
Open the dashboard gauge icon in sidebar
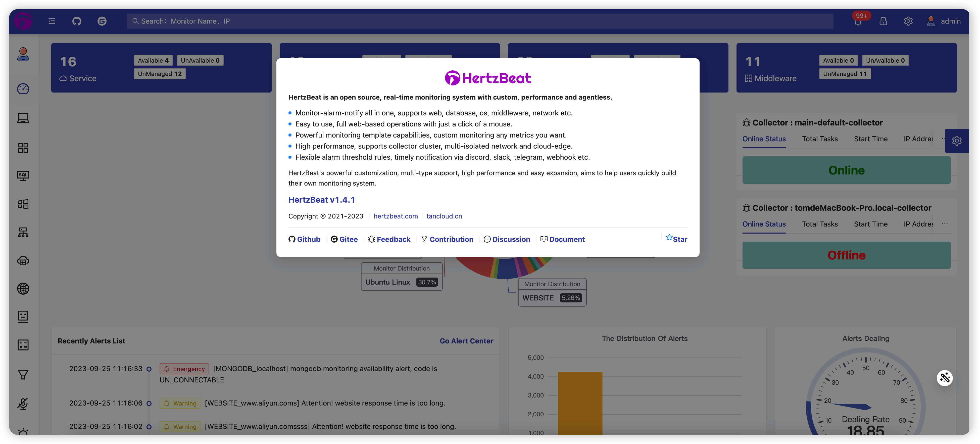(23, 89)
